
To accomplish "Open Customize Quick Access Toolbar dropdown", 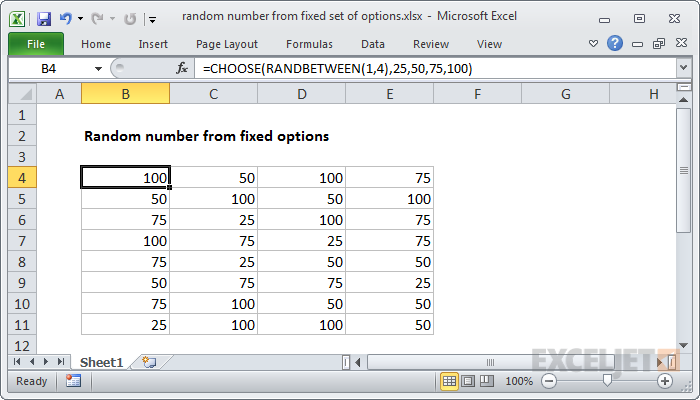I will click(x=151, y=18).
